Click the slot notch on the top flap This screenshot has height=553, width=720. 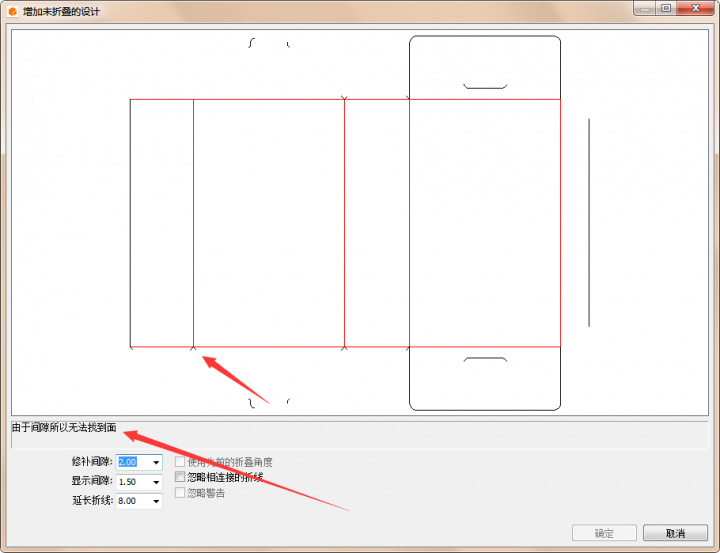tap(485, 87)
